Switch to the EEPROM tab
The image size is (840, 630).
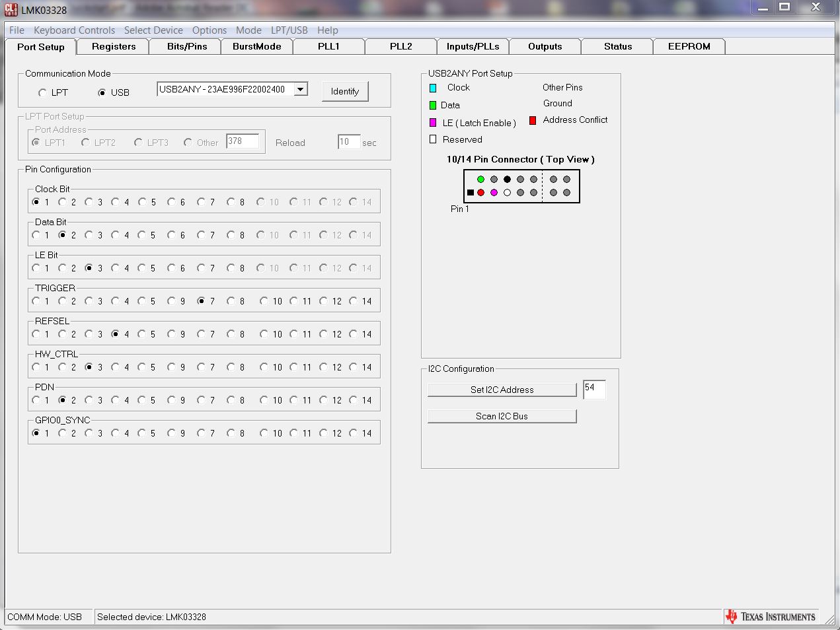coord(689,46)
